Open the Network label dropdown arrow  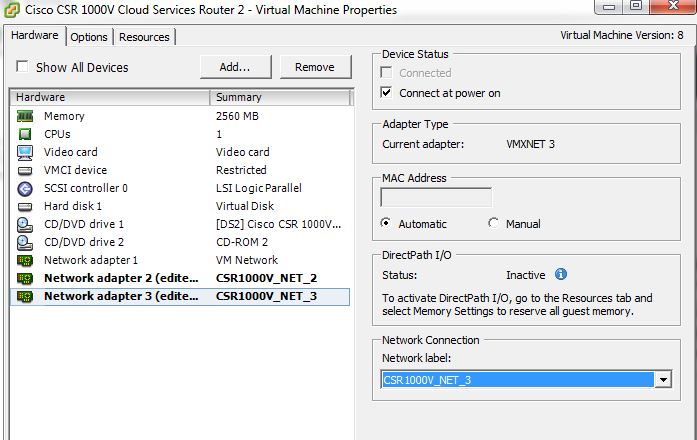663,380
